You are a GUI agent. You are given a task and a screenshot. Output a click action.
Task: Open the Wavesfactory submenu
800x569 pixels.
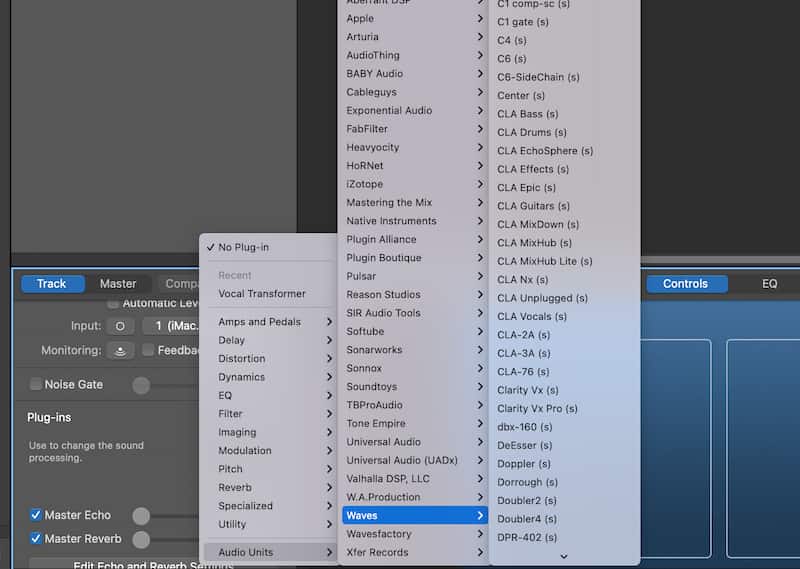click(414, 534)
